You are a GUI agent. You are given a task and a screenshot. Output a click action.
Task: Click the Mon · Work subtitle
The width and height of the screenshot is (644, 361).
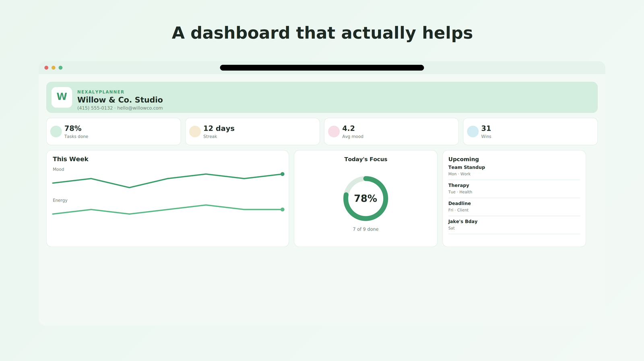coord(459,174)
